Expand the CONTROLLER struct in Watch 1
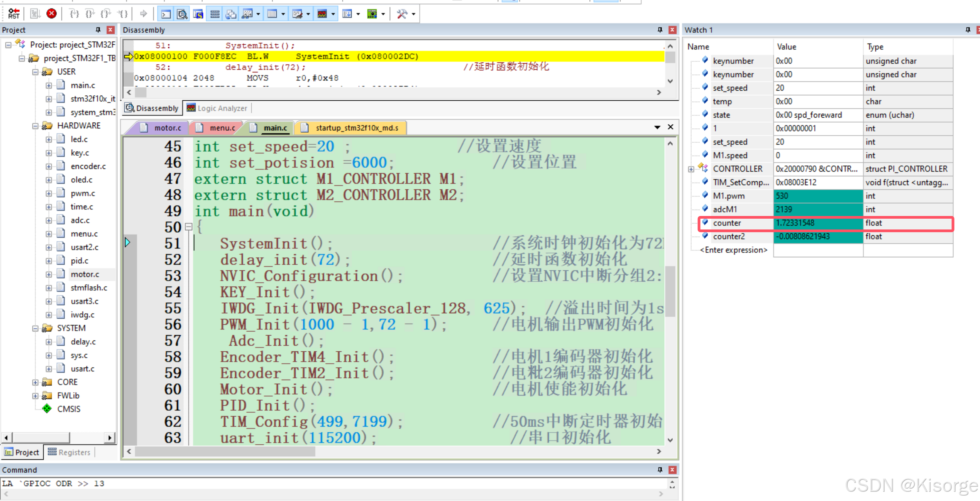980x501 pixels. tap(691, 169)
